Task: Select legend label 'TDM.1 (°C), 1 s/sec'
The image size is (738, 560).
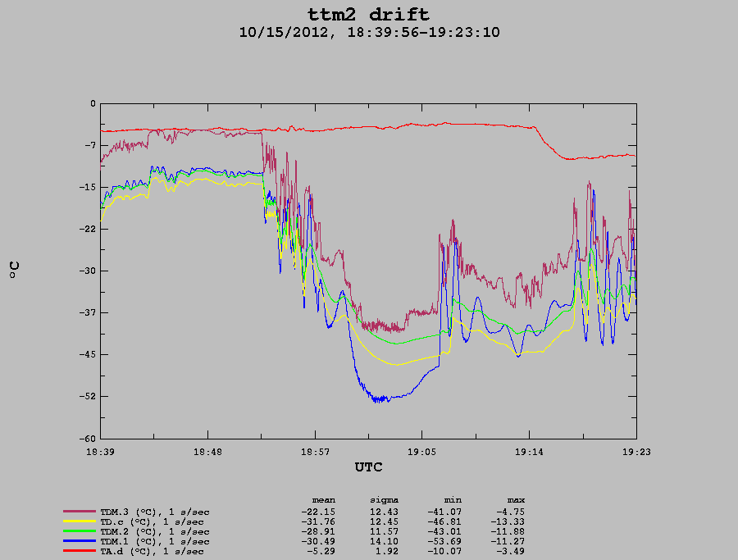Action: [x=155, y=542]
